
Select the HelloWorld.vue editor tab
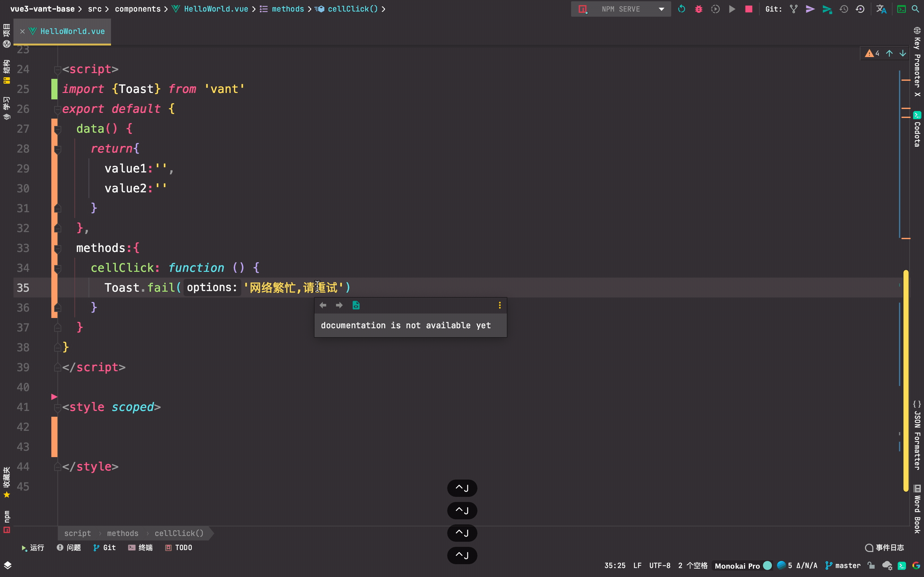click(x=72, y=31)
